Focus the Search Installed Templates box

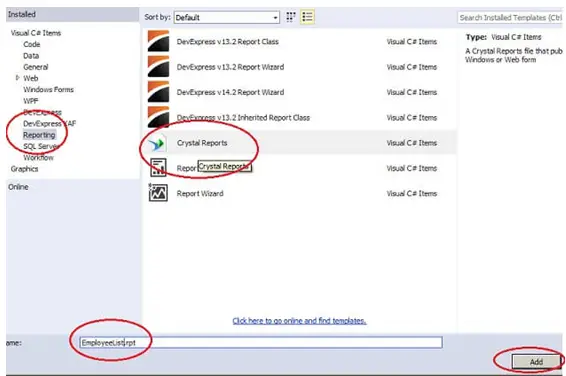(x=511, y=17)
